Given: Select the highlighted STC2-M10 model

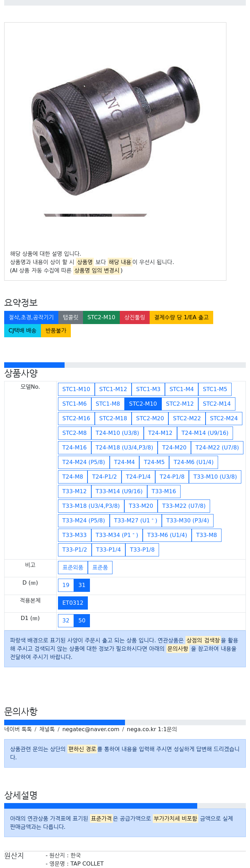Looking at the screenshot, I should 143,404.
